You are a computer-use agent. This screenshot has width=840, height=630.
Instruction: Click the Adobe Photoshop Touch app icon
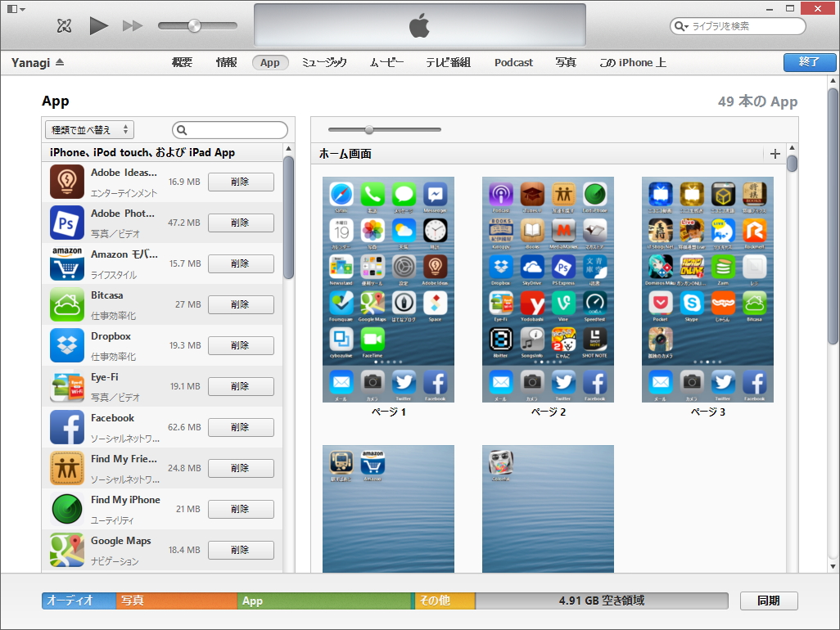click(x=66, y=223)
